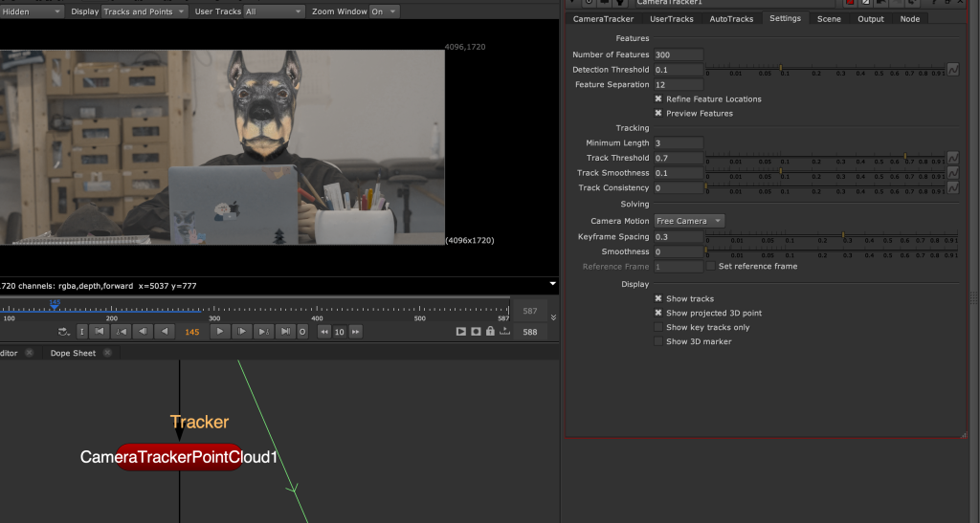Jump to the last frame
Screen dimensions: 980x523
pyautogui.click(x=285, y=332)
